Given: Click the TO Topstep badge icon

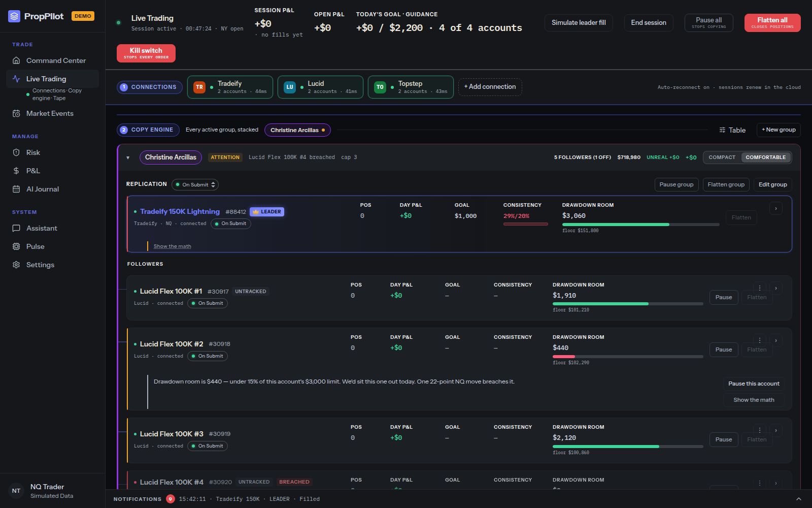Looking at the screenshot, I should pyautogui.click(x=380, y=87).
